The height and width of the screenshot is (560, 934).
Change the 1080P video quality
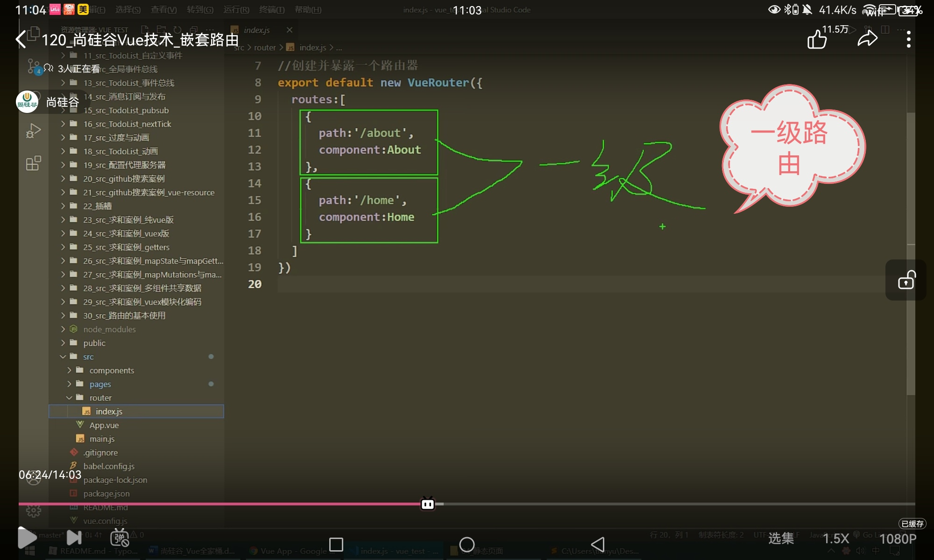click(x=898, y=539)
